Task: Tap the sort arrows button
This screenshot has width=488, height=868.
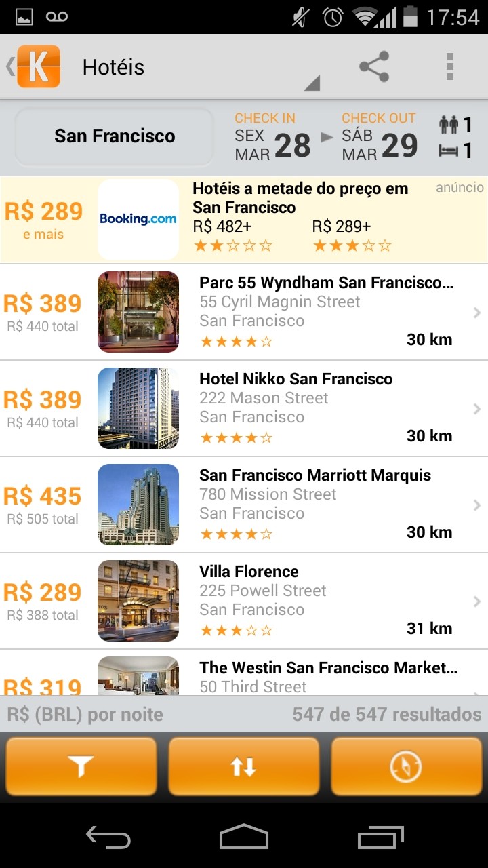Action: (243, 766)
